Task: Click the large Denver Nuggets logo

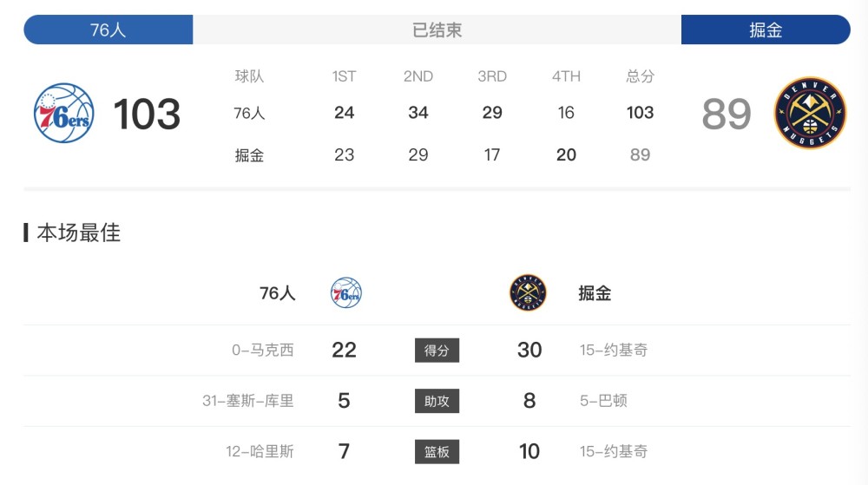Action: [810, 114]
